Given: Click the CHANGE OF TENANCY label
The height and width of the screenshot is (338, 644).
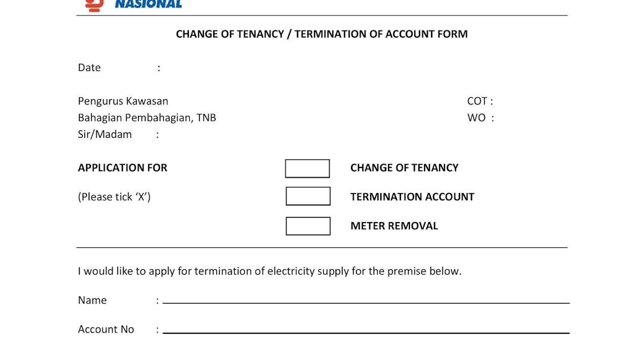Looking at the screenshot, I should pyautogui.click(x=404, y=168).
